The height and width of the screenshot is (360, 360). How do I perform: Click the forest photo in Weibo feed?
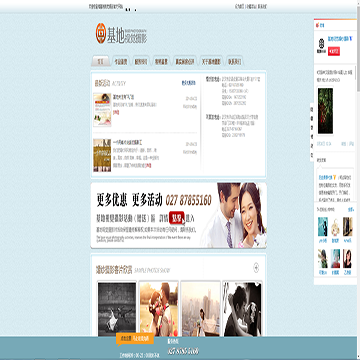(x=325, y=111)
